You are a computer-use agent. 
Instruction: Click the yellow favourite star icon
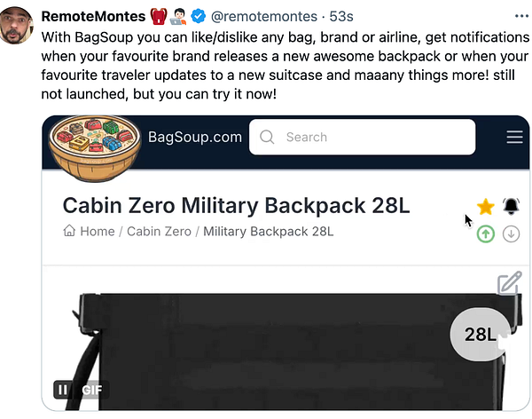[486, 206]
